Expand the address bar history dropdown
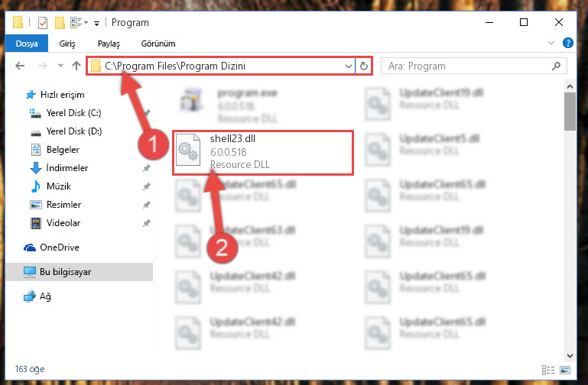Viewport: 588px width, 385px height. tap(349, 66)
